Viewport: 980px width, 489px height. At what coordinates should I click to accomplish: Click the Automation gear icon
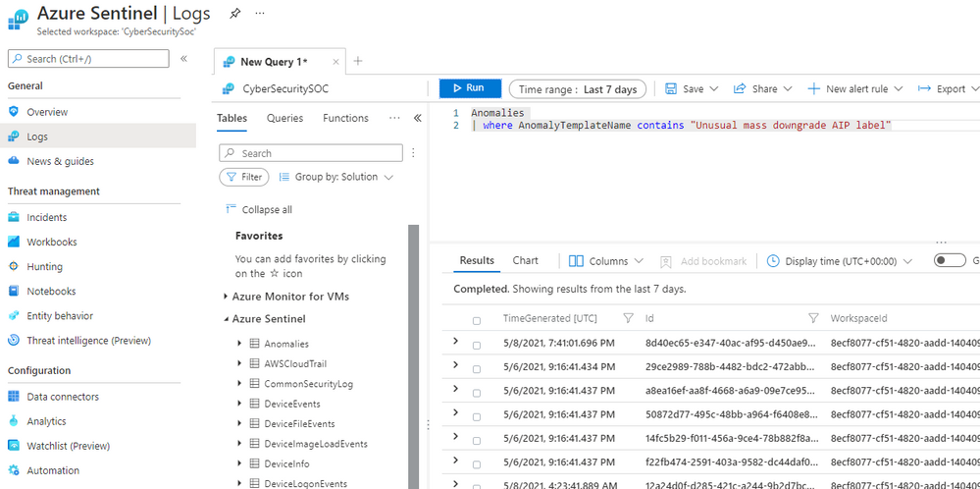pos(14,471)
